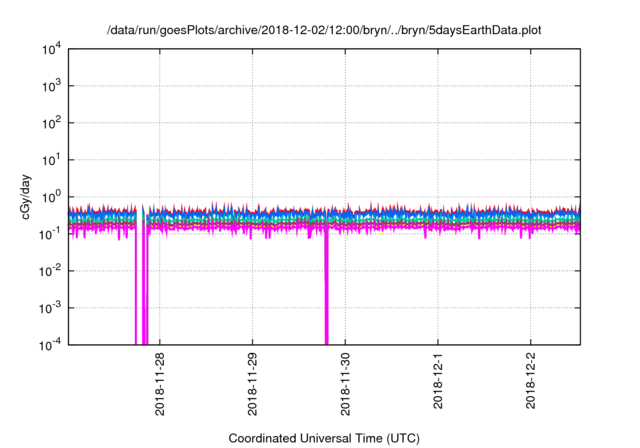Screen dimensions: 640x448
Task: Click the 2018-12-2 date tick label
Action: (x=530, y=381)
